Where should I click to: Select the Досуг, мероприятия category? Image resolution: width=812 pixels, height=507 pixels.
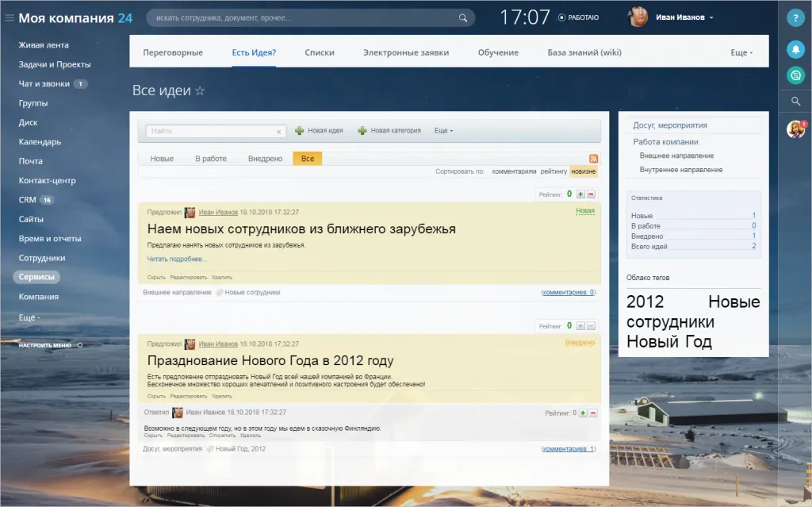(670, 125)
